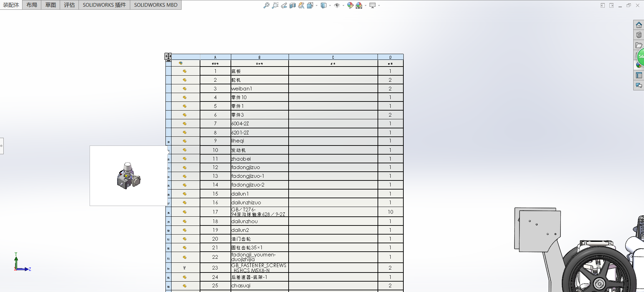Click the screw icon in row GB_FASTENER_SCREWS
The width and height of the screenshot is (644, 292).
(185, 268)
